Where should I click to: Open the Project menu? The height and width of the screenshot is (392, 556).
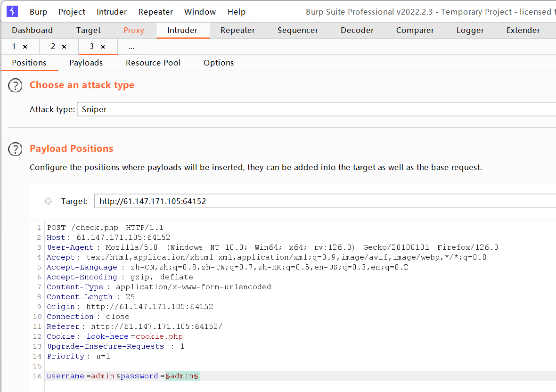(x=72, y=12)
